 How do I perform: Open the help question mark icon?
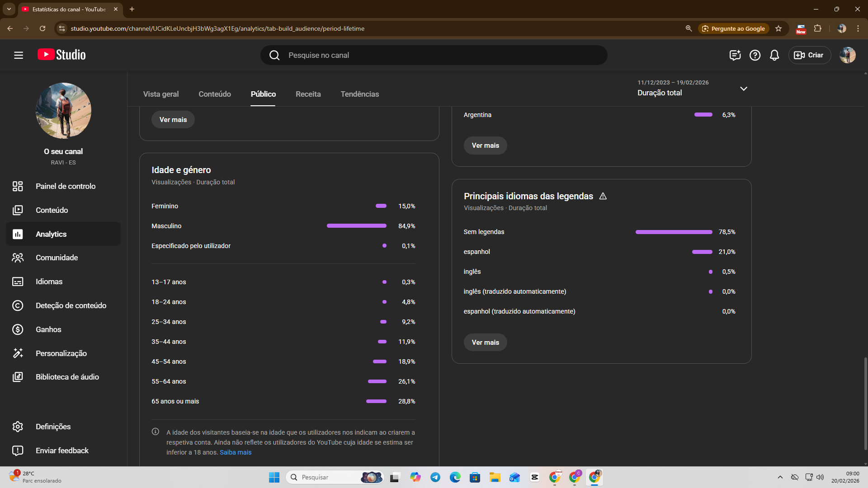[755, 55]
